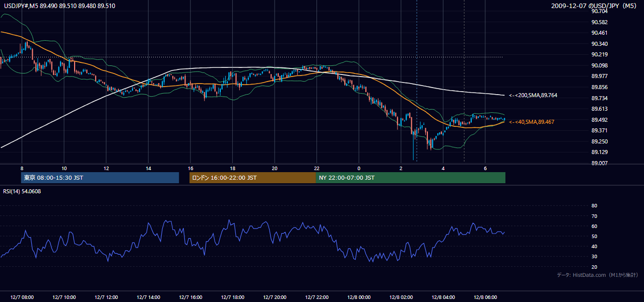
Task: Select the 40 SMA 89.467 label
Action: pyautogui.click(x=533, y=122)
